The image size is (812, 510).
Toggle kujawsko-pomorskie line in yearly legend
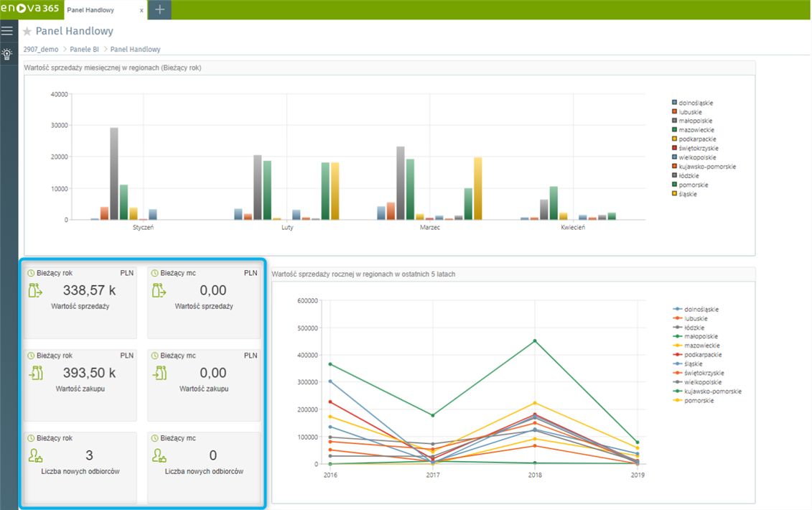[712, 391]
